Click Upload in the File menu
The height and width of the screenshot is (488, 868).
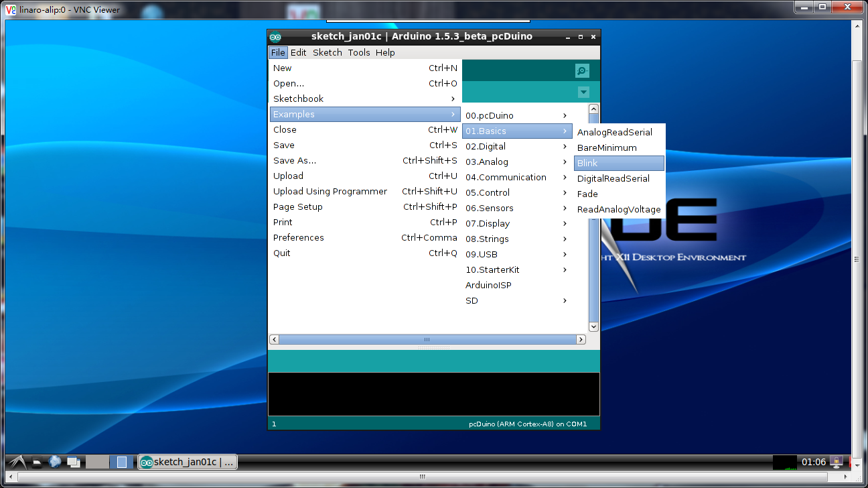click(x=366, y=176)
